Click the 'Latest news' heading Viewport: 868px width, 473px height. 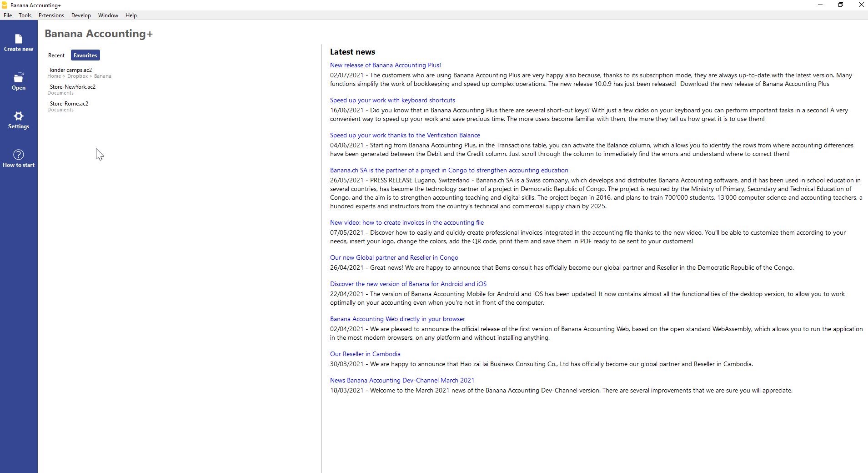click(352, 52)
